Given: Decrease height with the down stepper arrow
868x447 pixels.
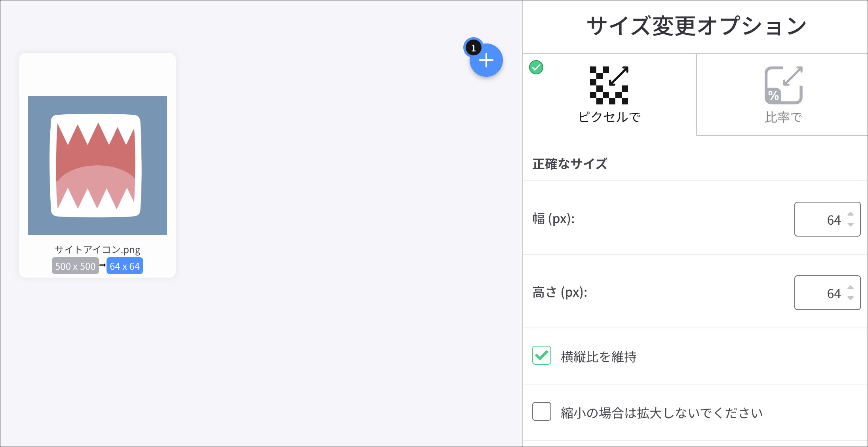Looking at the screenshot, I should pyautogui.click(x=851, y=298).
